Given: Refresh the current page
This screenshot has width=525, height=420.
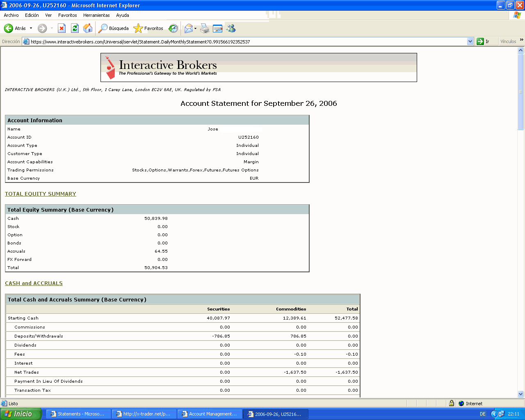Looking at the screenshot, I should [x=75, y=28].
